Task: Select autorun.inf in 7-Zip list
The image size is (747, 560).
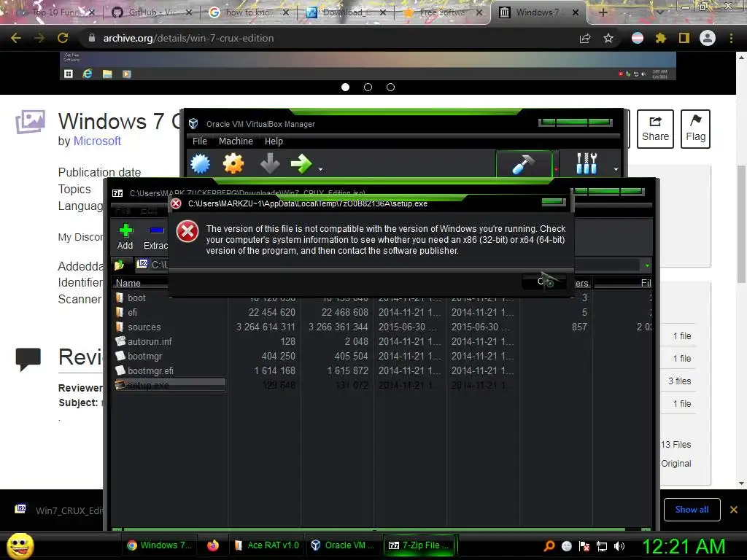Action: (x=150, y=342)
